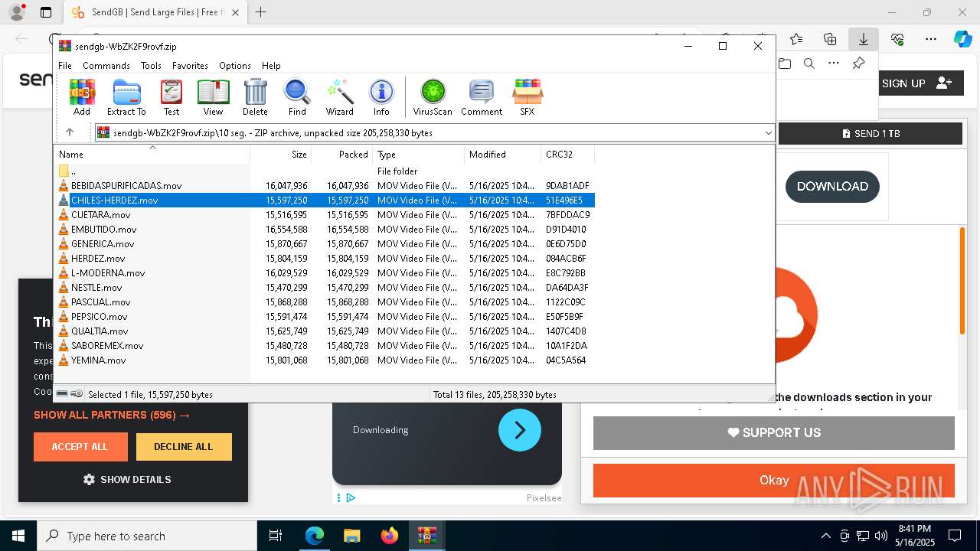Click the Okay button
The height and width of the screenshot is (551, 980).
[x=774, y=481]
